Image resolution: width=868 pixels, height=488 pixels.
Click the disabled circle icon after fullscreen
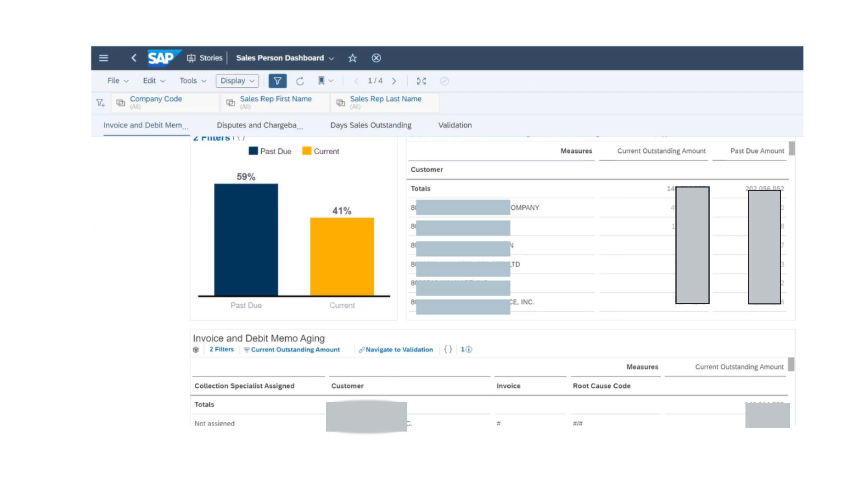pyautogui.click(x=444, y=81)
